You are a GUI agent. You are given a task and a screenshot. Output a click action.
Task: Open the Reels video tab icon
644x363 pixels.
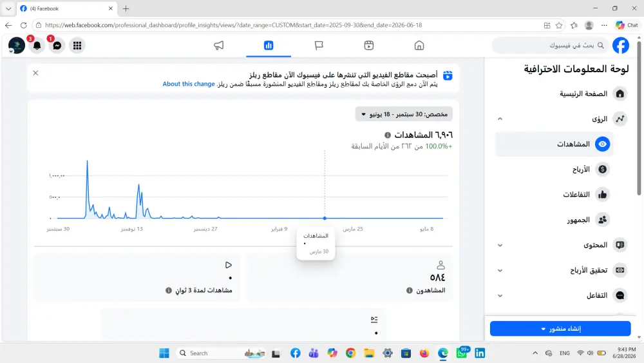[369, 45]
